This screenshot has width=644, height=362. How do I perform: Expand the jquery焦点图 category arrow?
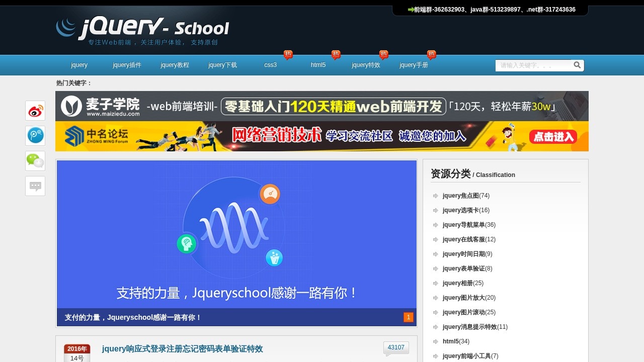(436, 196)
